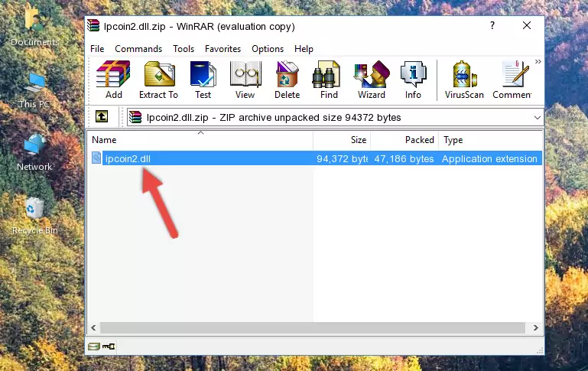Click the 47,186 bytes packed value
The height and width of the screenshot is (371, 588).
(404, 158)
